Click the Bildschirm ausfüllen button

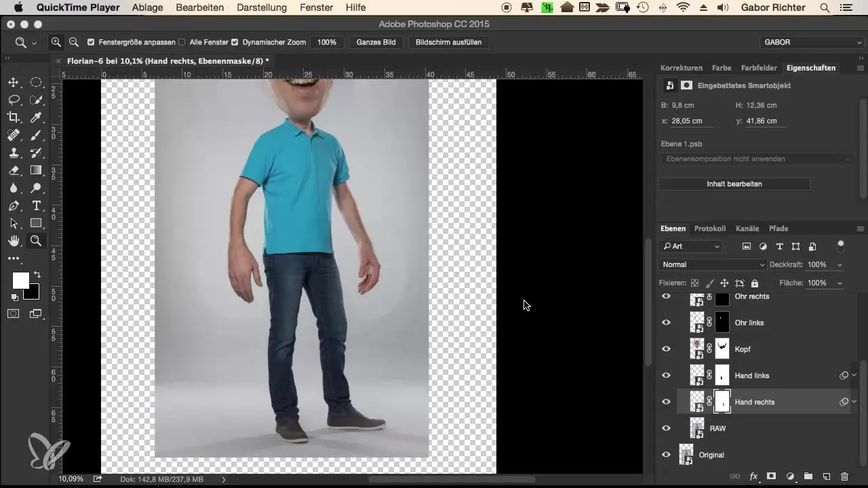pos(448,42)
